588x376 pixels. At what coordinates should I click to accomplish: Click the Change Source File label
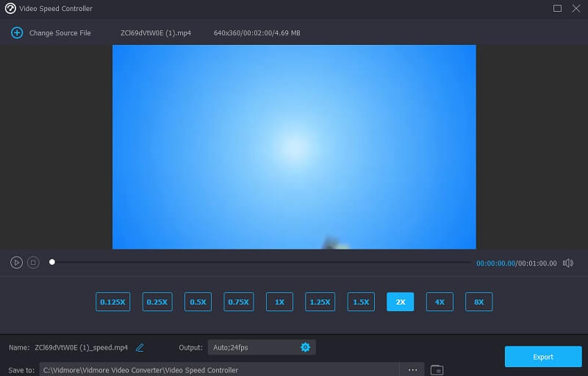[60, 33]
